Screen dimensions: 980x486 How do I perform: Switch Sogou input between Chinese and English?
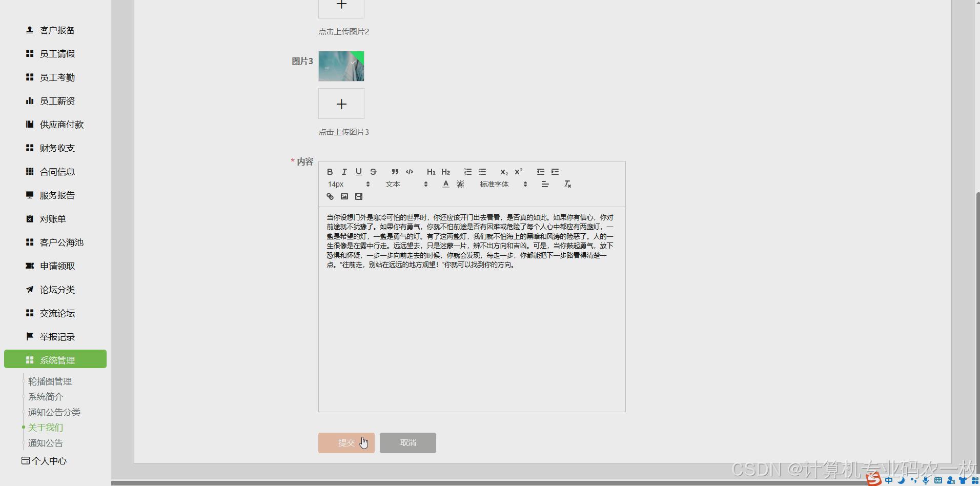point(889,480)
